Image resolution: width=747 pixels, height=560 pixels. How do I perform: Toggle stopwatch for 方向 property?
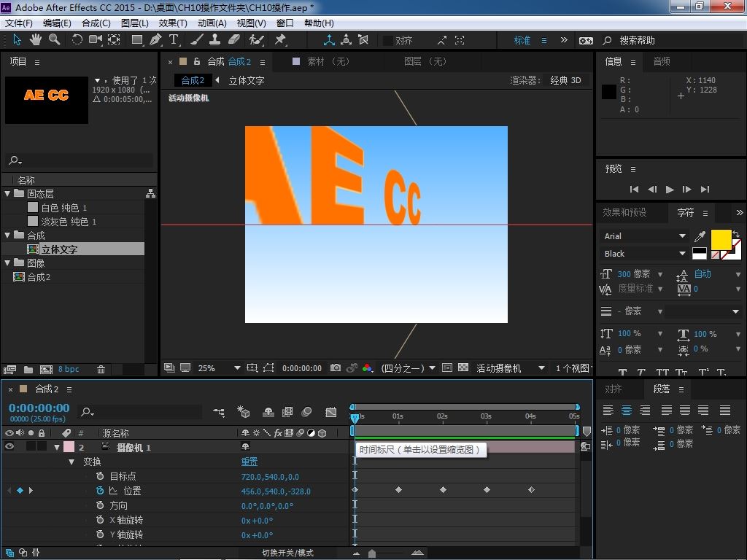99,505
